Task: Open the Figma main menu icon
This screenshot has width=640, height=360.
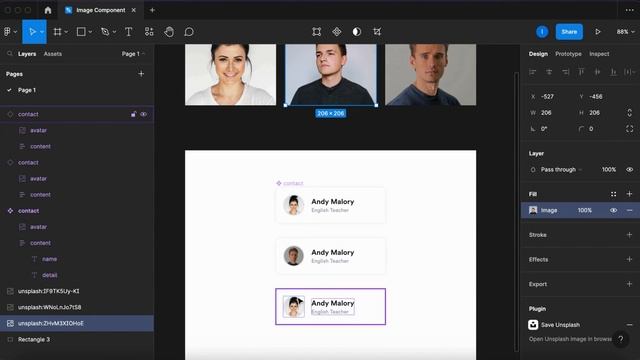Action: tap(7, 32)
